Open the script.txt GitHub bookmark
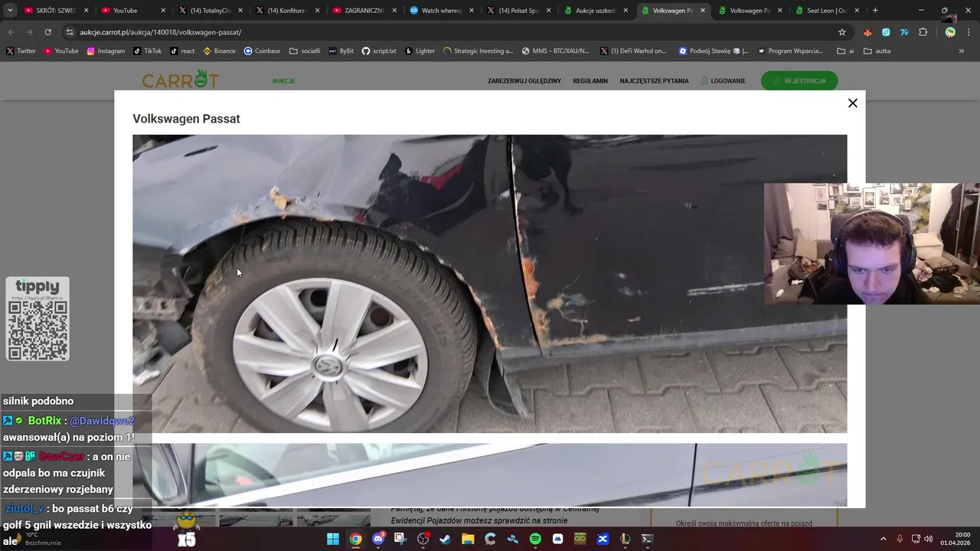 click(x=379, y=51)
